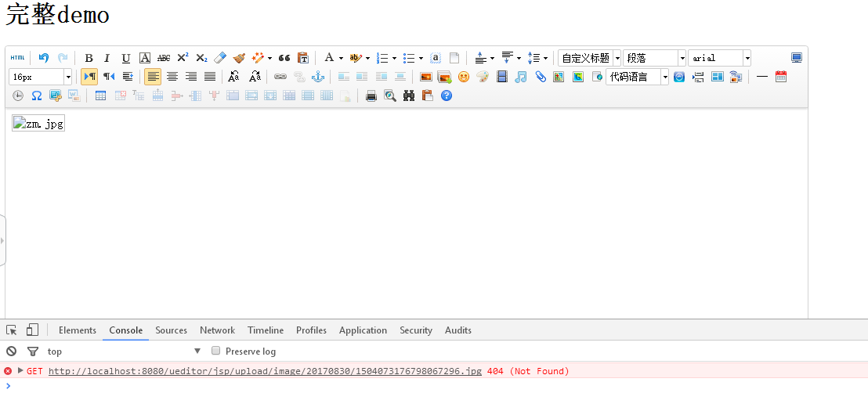Align text center
Image resolution: width=868 pixels, height=393 pixels.
click(172, 77)
